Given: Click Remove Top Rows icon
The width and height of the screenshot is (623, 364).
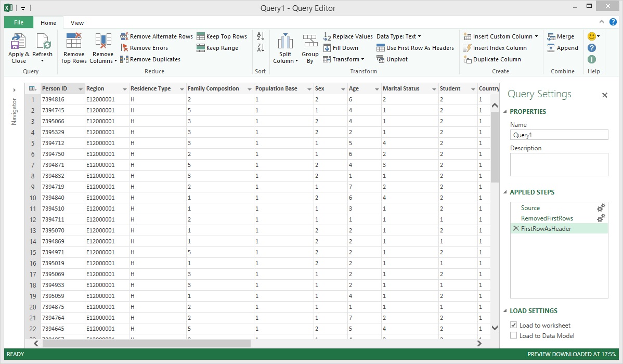Looking at the screenshot, I should [74, 41].
